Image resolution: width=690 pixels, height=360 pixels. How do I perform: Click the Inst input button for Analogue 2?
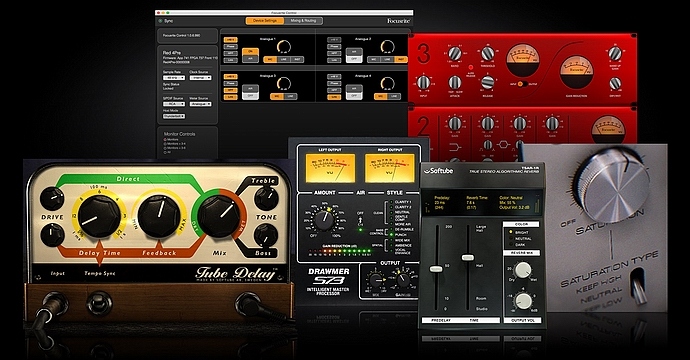pos(401,59)
